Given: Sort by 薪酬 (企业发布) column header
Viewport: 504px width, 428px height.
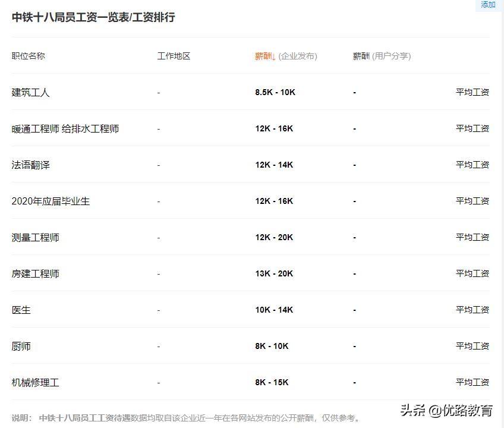Looking at the screenshot, I should pos(286,56).
